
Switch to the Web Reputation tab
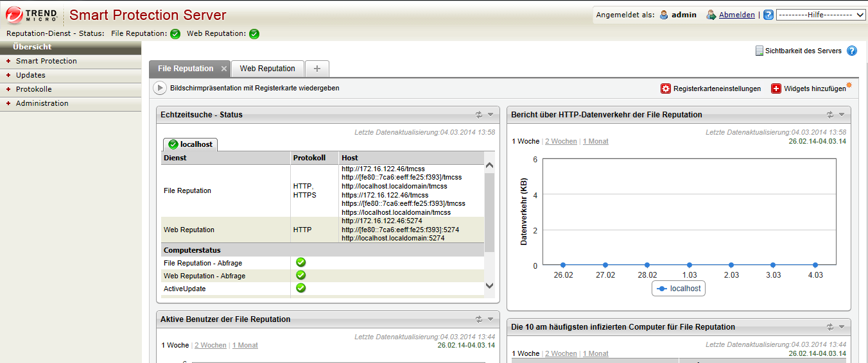point(267,69)
